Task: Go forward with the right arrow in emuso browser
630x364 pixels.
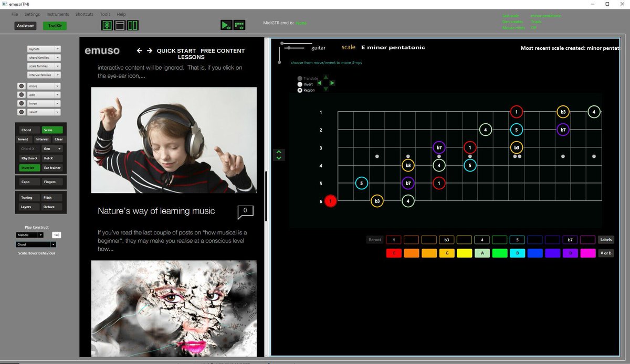Action: pyautogui.click(x=150, y=51)
